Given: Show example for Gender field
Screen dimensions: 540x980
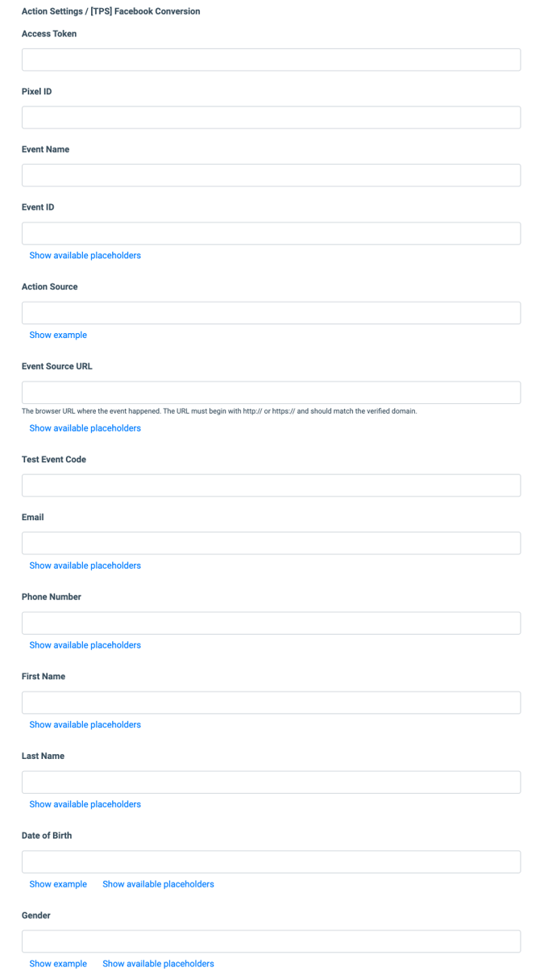Looking at the screenshot, I should click(58, 964).
